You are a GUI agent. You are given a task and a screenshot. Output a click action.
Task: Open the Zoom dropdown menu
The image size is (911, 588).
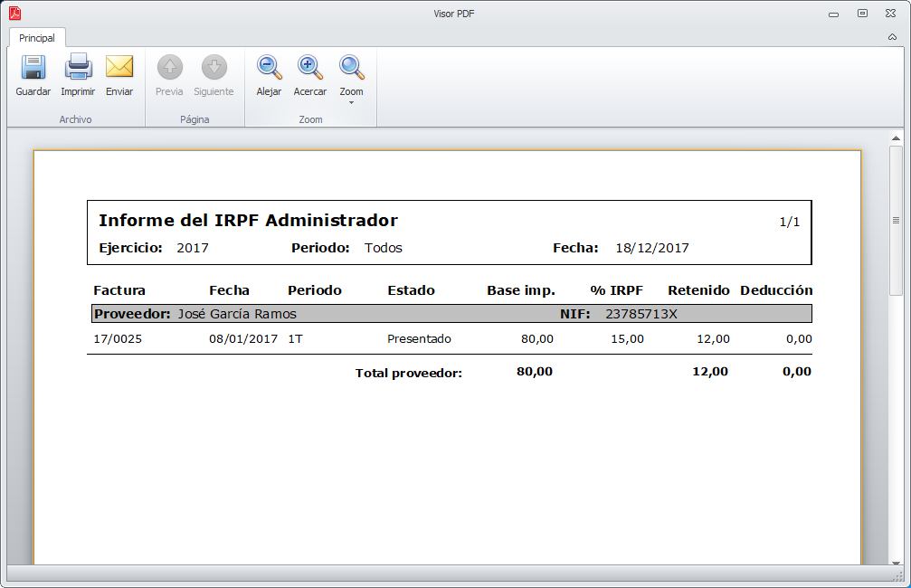[351, 80]
